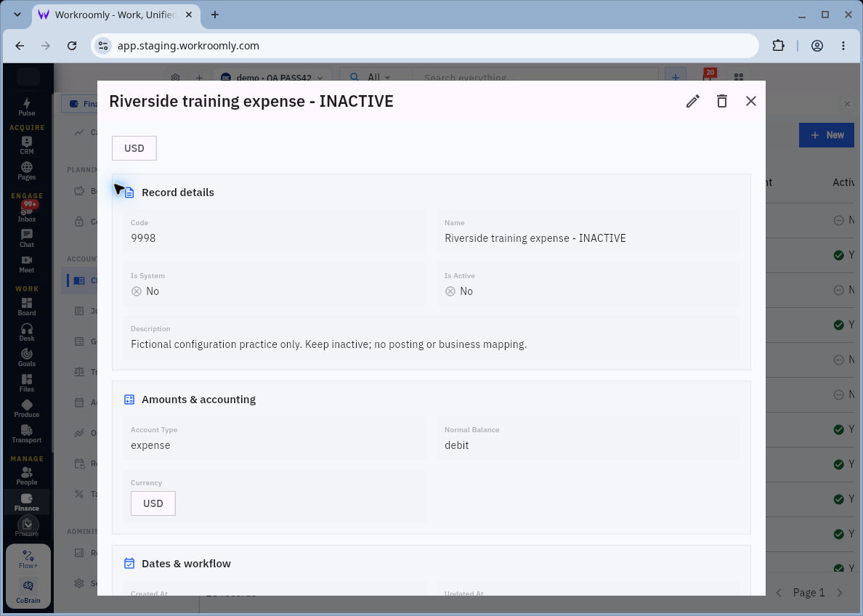Click the blue plus quick-add button

point(676,76)
